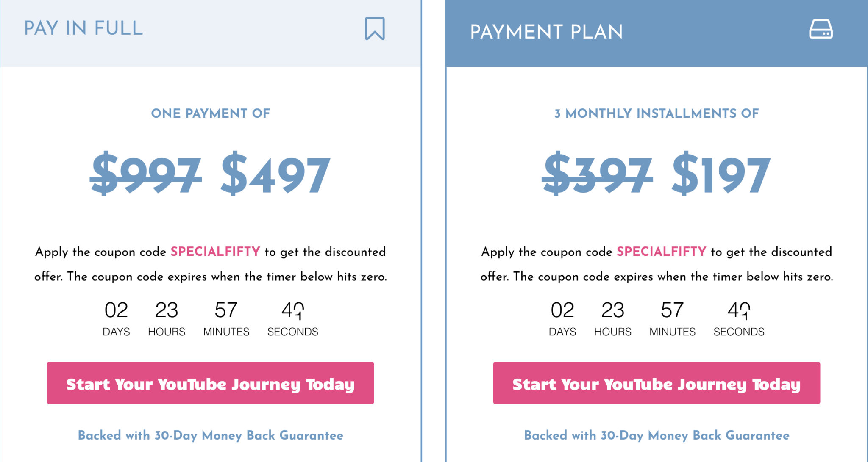Click the DAYS countdown in Pay In Full card
This screenshot has width=868, height=462.
click(116, 318)
